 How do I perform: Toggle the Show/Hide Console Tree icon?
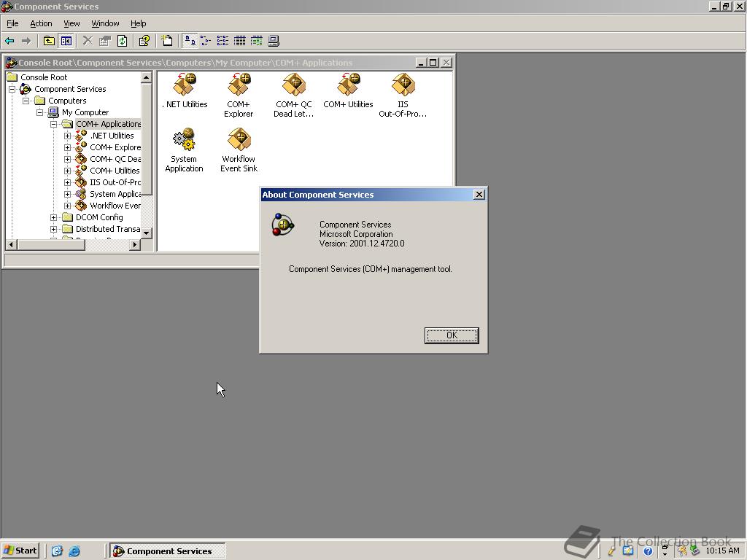pos(66,41)
